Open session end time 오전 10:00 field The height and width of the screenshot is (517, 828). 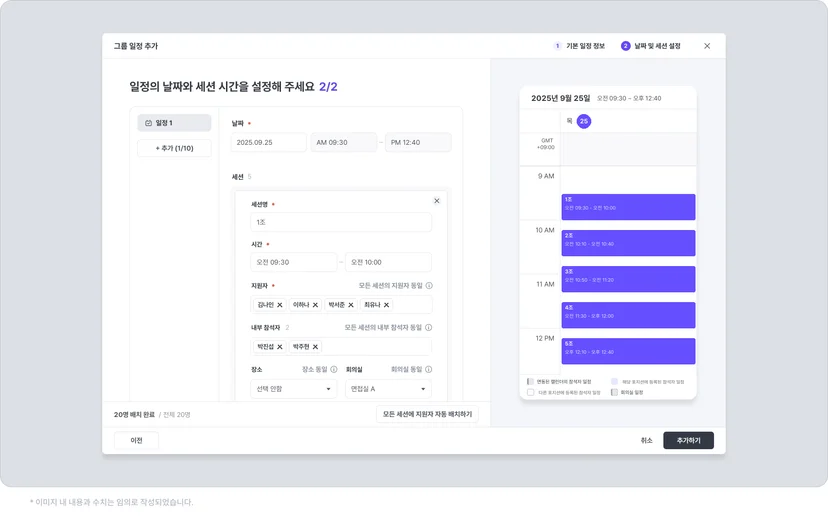388,262
